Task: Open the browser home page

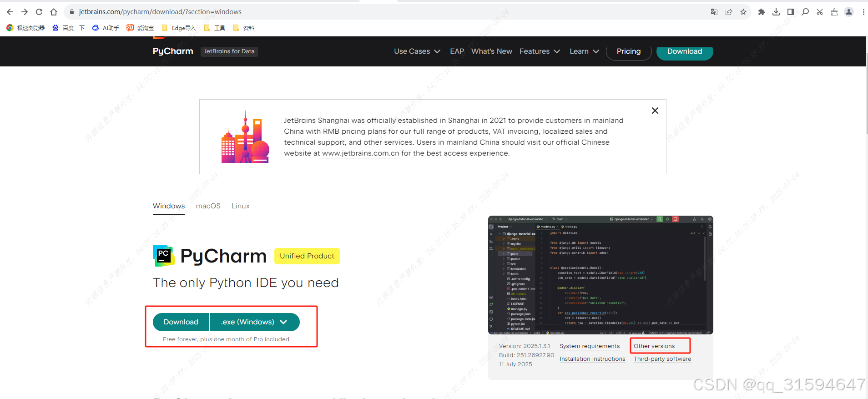Action: [54, 12]
